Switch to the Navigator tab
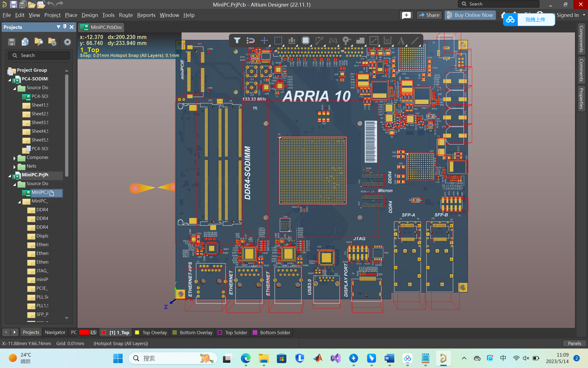588x368 pixels. pyautogui.click(x=55, y=332)
